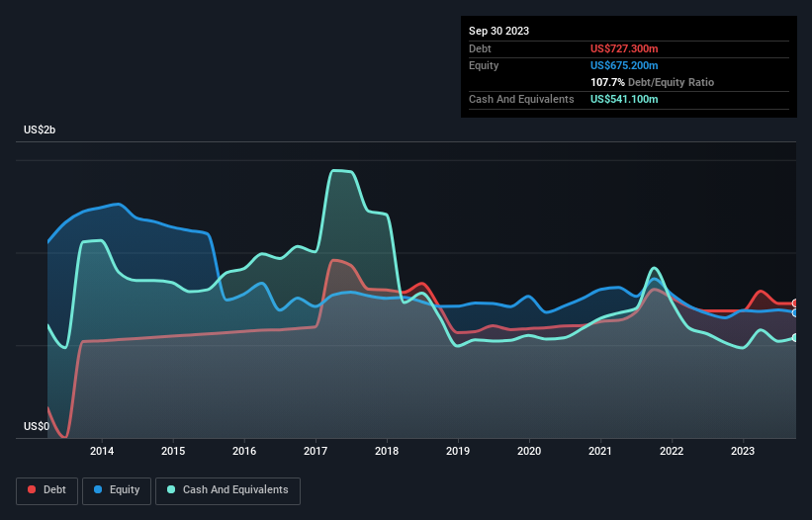Click the Equity row label in tooltip
Image resolution: width=812 pixels, height=520 pixels.
tap(484, 65)
